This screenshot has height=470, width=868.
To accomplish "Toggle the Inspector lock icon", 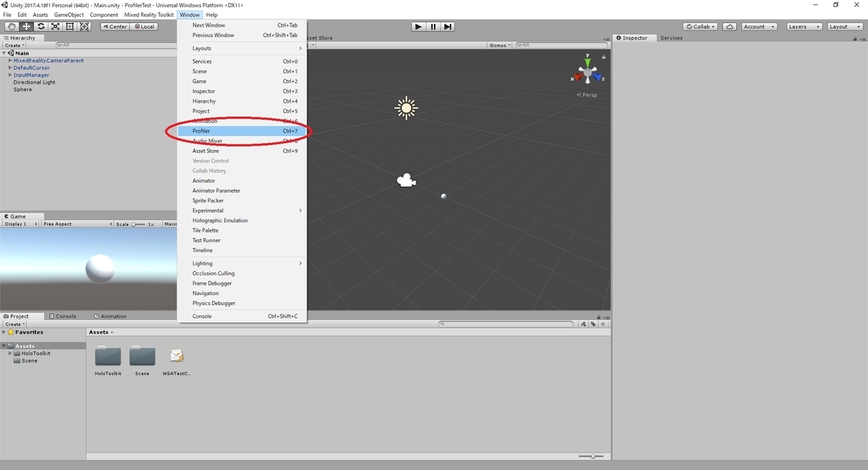I will click(855, 38).
